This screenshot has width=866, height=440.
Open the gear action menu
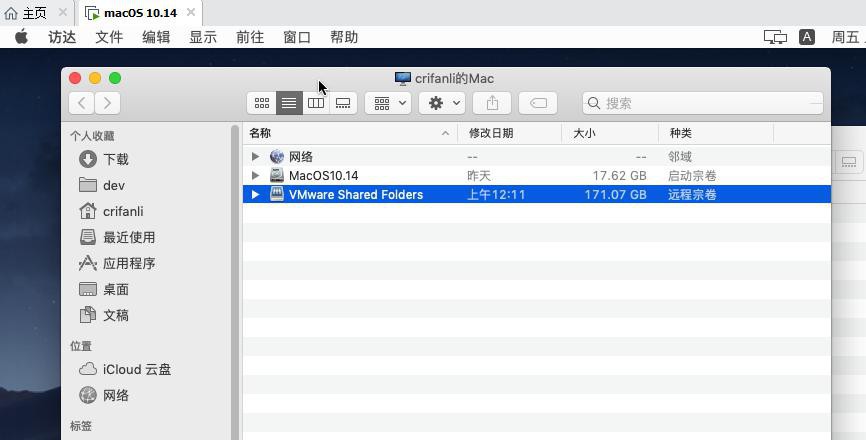tap(442, 103)
